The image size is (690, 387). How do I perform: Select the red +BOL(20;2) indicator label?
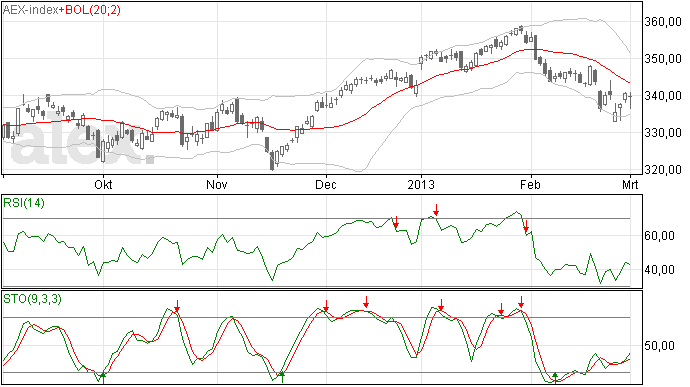click(89, 10)
